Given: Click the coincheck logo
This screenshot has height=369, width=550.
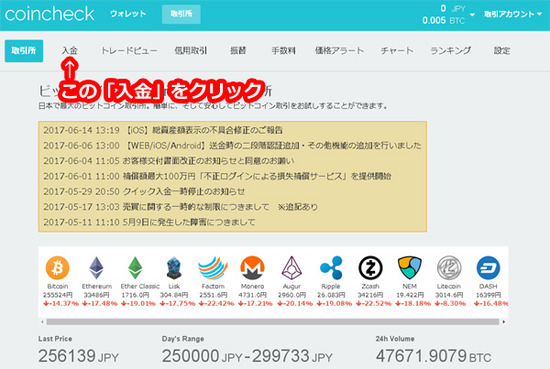Looking at the screenshot, I should pyautogui.click(x=49, y=14).
